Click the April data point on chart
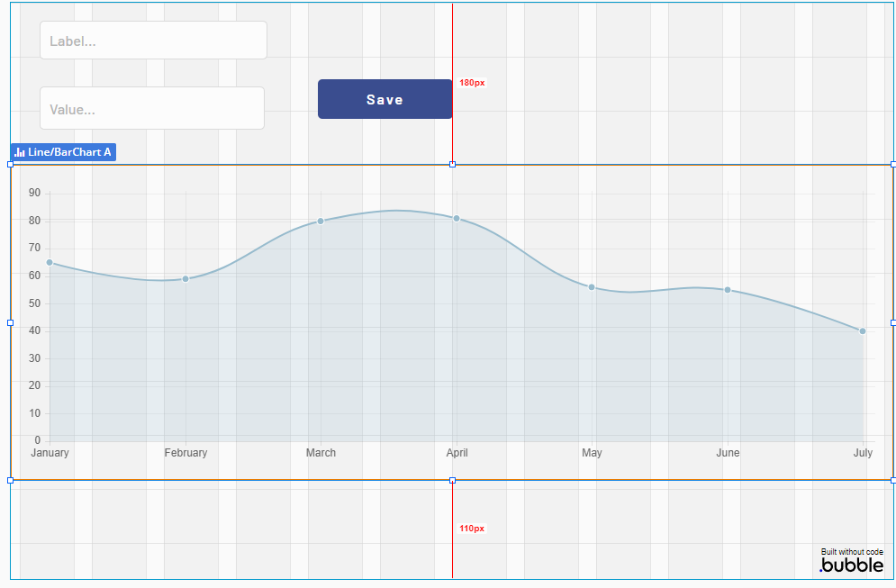The image size is (896, 588). coord(457,218)
